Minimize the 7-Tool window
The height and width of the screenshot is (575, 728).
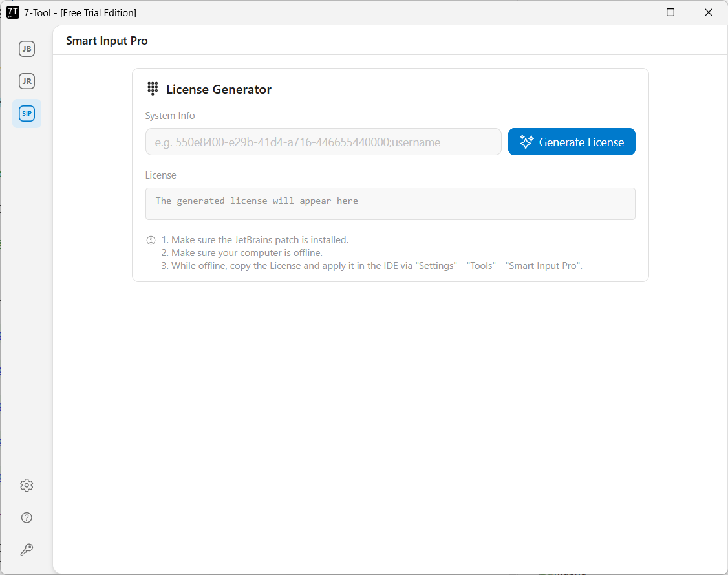click(633, 12)
